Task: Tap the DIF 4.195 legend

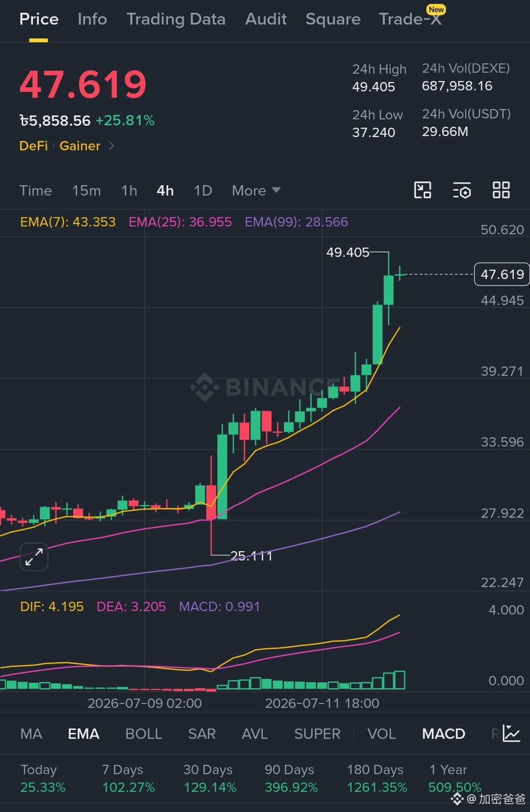Action: (52, 607)
